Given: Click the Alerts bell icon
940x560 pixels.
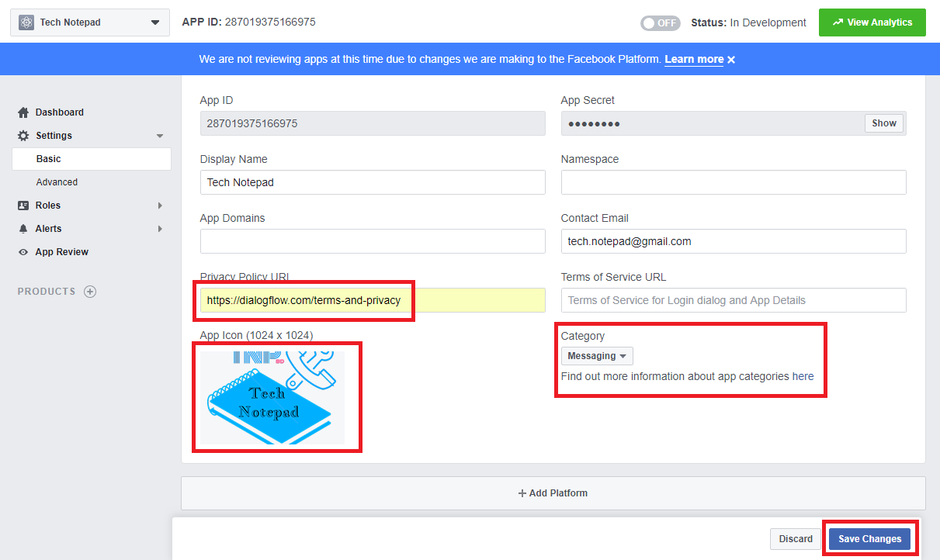Looking at the screenshot, I should coord(23,229).
